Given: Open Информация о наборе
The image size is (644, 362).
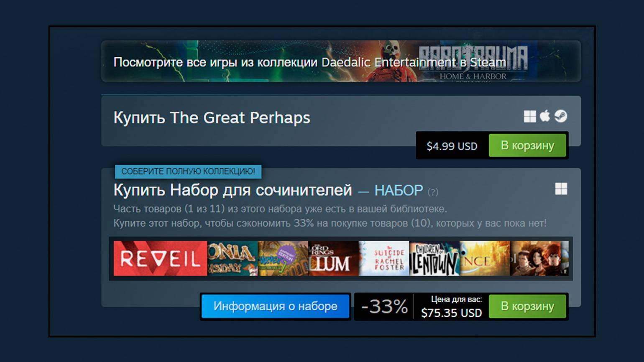Looking at the screenshot, I should pyautogui.click(x=275, y=306).
